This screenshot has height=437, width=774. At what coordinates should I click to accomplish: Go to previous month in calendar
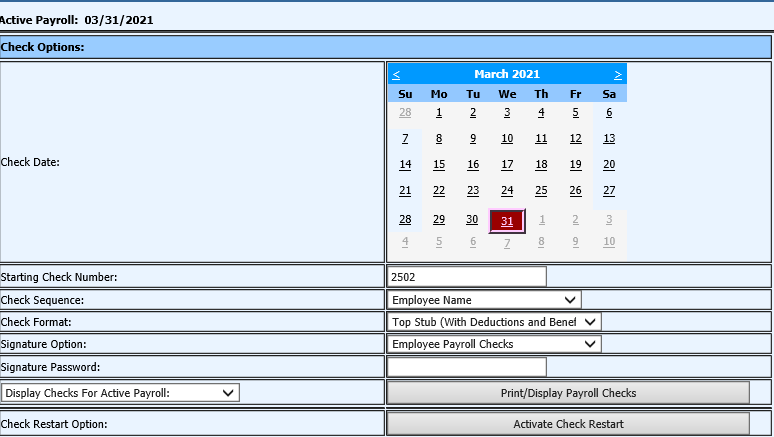(396, 75)
